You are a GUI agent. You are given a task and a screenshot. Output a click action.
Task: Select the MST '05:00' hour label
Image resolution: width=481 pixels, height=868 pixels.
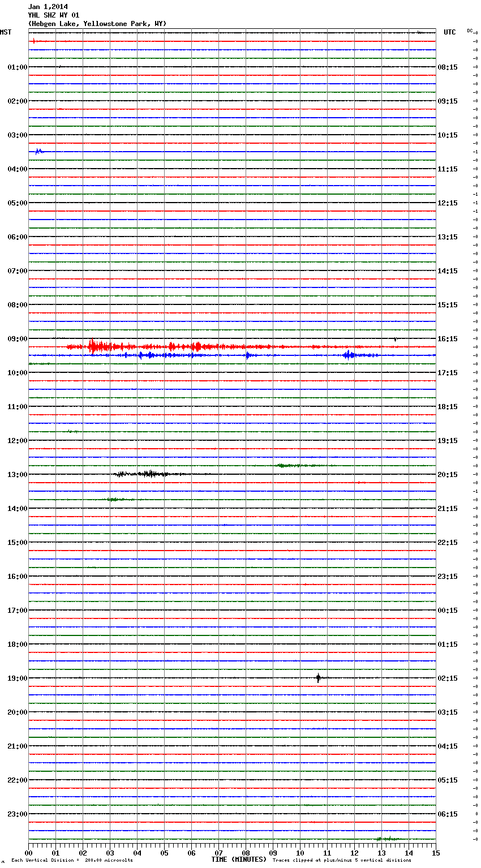(18, 203)
